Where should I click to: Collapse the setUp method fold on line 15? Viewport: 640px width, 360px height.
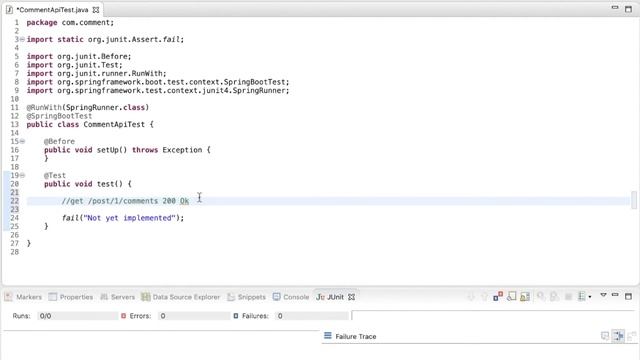tap(22, 141)
